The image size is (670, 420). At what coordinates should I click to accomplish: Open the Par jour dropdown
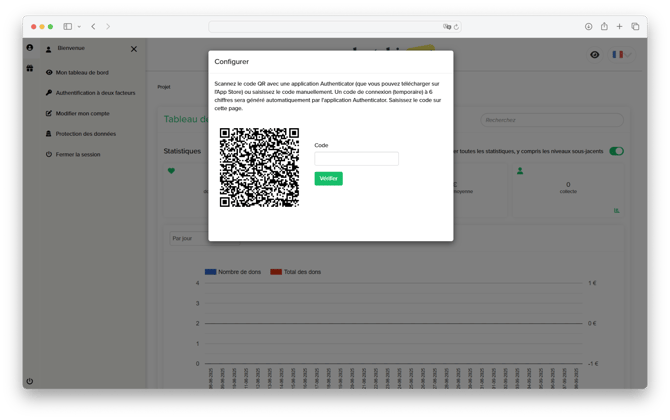pyautogui.click(x=204, y=238)
